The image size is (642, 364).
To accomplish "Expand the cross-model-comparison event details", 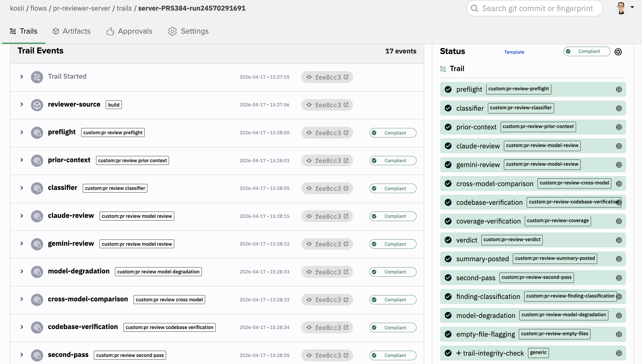I will 22,299.
